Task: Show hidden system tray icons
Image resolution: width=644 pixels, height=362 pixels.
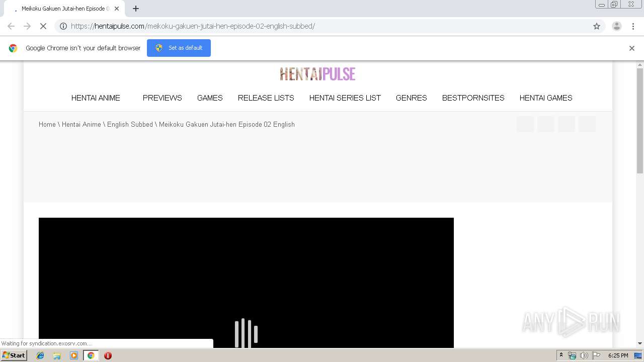Action: pyautogui.click(x=561, y=355)
